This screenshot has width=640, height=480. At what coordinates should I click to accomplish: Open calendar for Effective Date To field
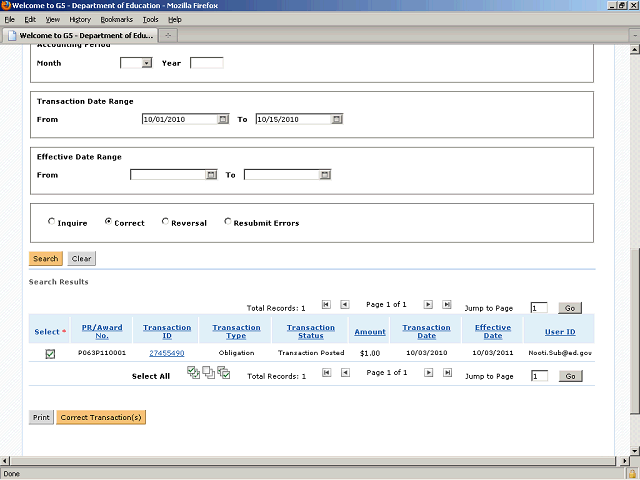(324, 175)
